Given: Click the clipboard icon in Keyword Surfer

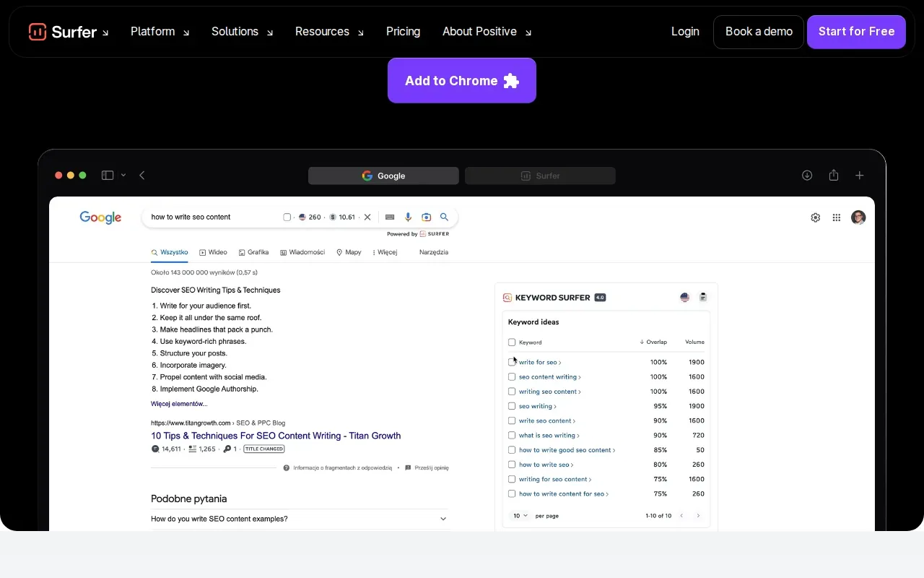Looking at the screenshot, I should coord(703,297).
